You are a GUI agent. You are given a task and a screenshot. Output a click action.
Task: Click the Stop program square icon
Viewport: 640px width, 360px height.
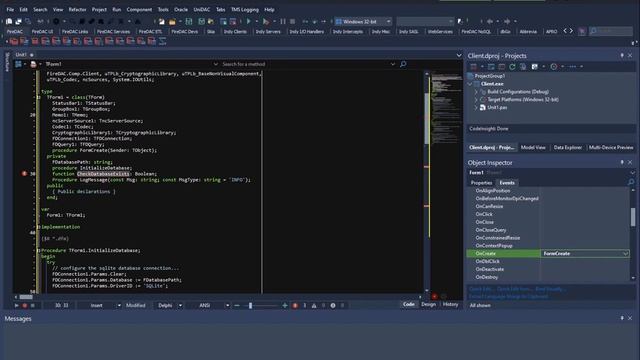click(293, 21)
